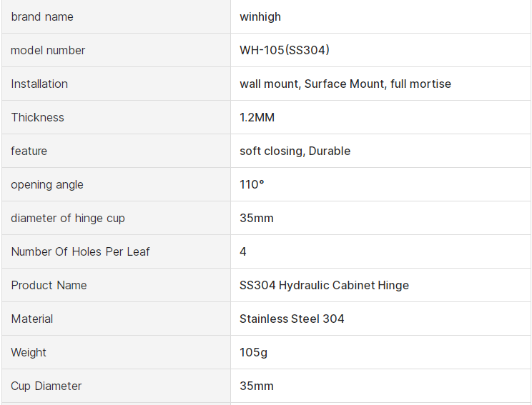This screenshot has width=532, height=405.
Task: Click the 'Product Name' label cell
Action: [49, 285]
